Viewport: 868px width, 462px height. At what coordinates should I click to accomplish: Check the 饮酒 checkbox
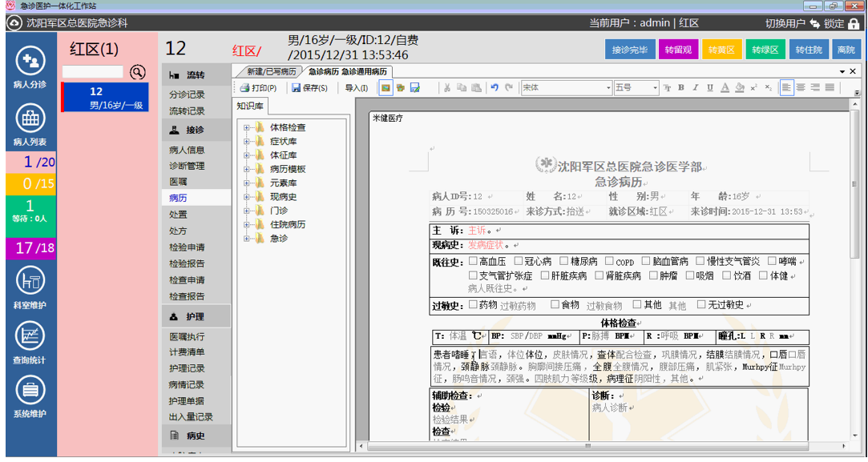coord(726,275)
